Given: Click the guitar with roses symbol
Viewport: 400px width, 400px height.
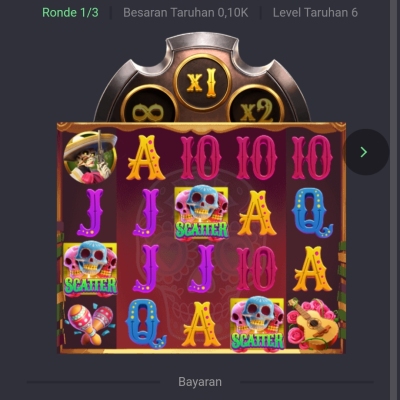Looking at the screenshot, I should [x=313, y=324].
